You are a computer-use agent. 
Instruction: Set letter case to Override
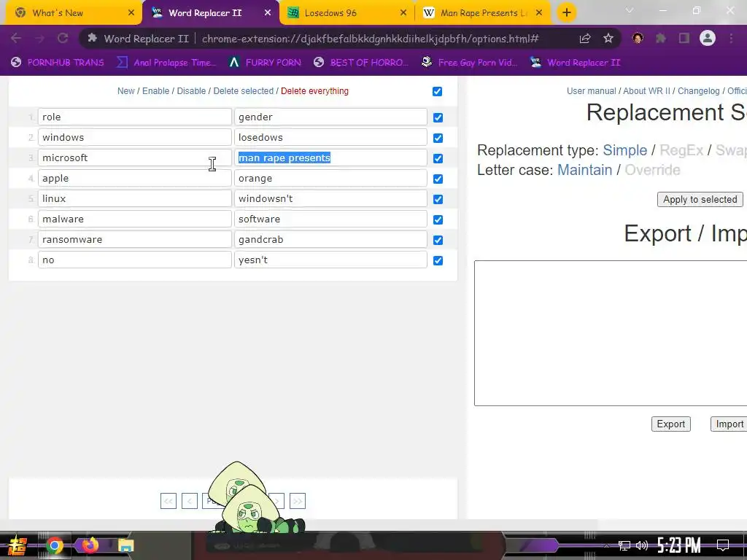click(652, 170)
